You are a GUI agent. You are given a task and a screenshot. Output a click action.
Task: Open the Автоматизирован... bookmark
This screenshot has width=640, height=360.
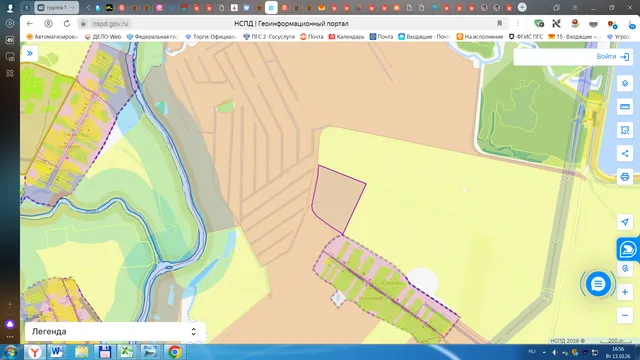[x=52, y=37]
